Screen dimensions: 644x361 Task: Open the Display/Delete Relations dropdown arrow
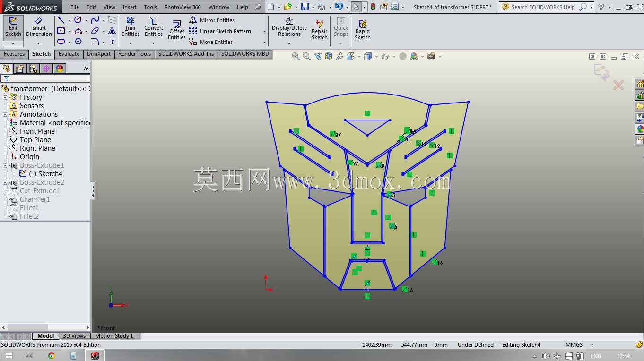[289, 44]
